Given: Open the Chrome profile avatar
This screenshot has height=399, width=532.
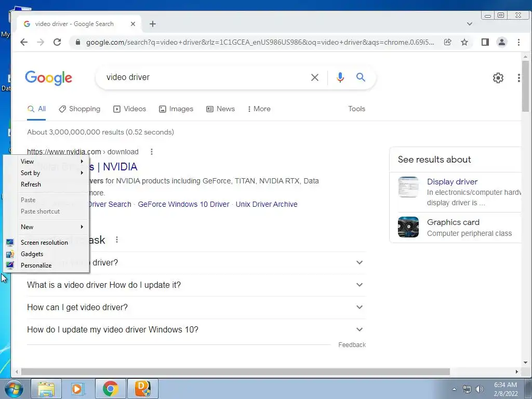Looking at the screenshot, I should (x=501, y=42).
